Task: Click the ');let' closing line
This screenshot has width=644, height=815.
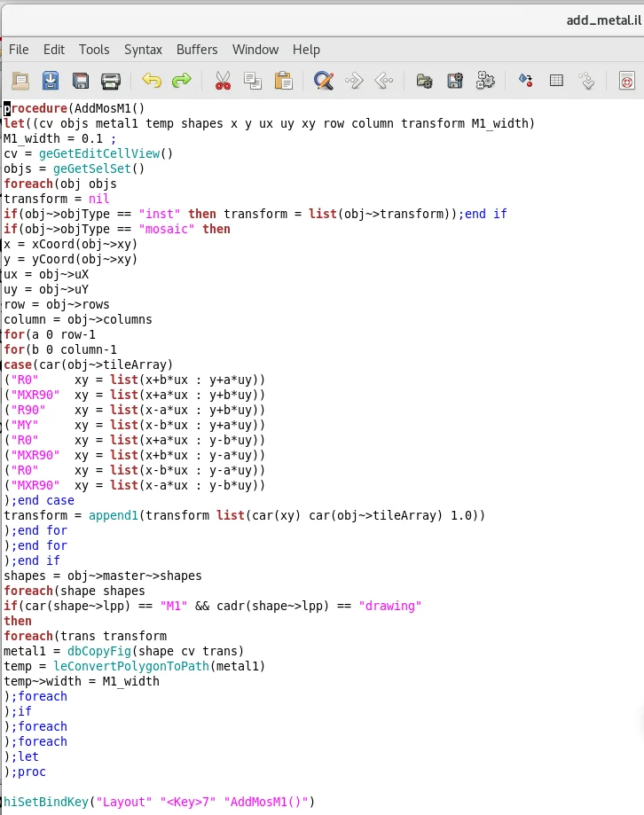Action: point(21,756)
